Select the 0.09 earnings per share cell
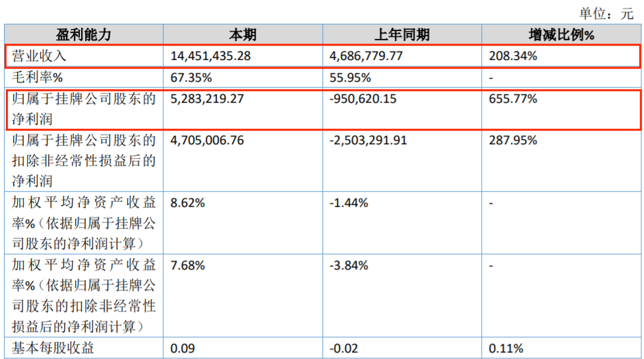 [x=183, y=348]
